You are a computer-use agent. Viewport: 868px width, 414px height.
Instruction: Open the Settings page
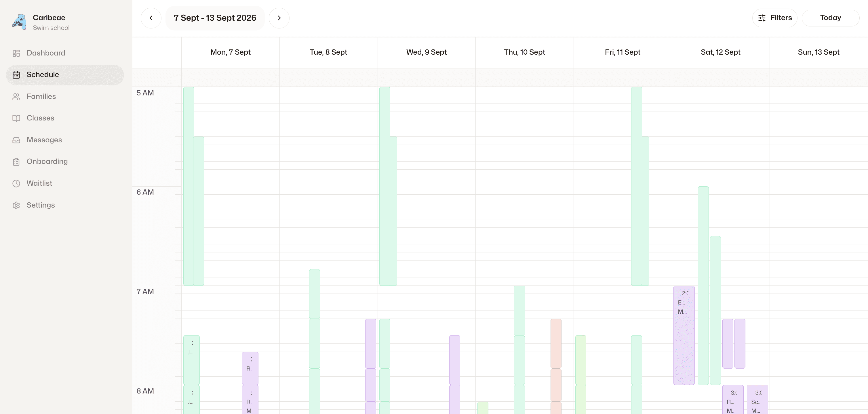coord(65,205)
